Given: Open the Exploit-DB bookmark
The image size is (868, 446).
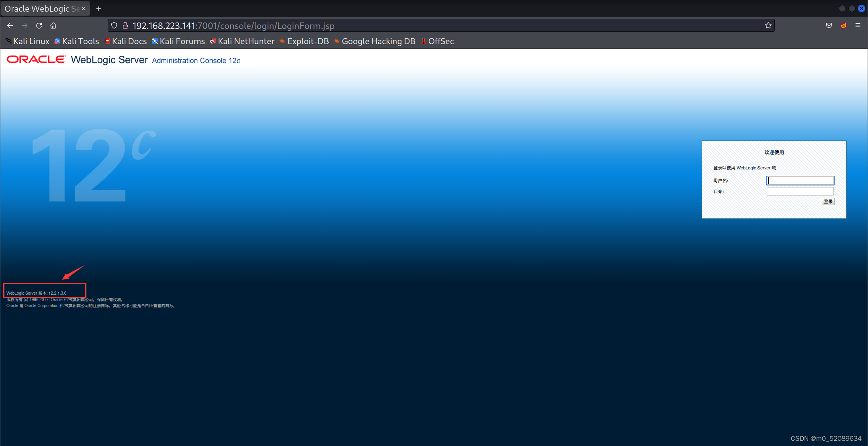Looking at the screenshot, I should 304,41.
